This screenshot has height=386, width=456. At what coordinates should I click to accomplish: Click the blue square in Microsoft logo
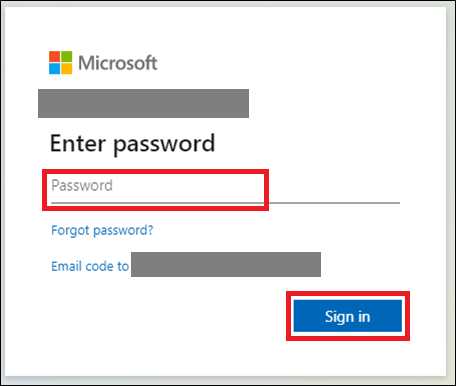pyautogui.click(x=54, y=68)
